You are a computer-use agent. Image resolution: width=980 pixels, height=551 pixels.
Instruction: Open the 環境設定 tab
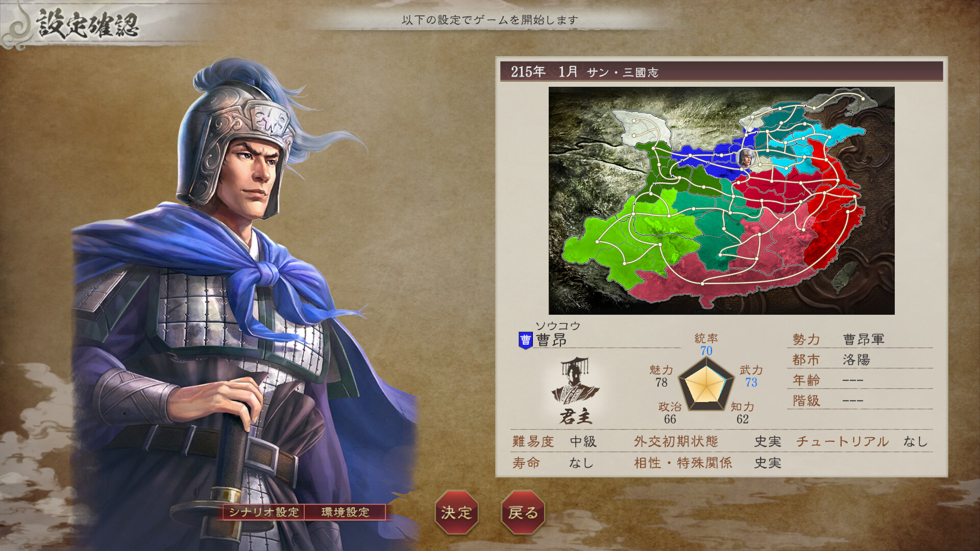346,512
